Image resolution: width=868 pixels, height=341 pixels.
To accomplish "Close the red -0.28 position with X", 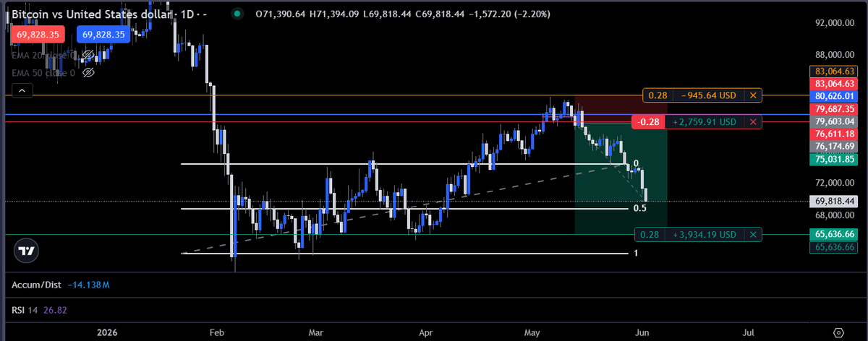I will pyautogui.click(x=753, y=122).
